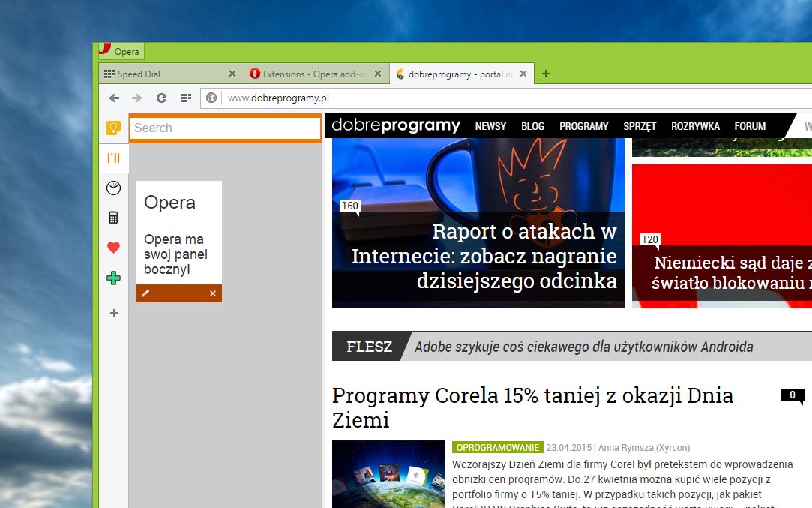Open the FORUM menu item
Screen dimensions: 812x508
(x=749, y=126)
